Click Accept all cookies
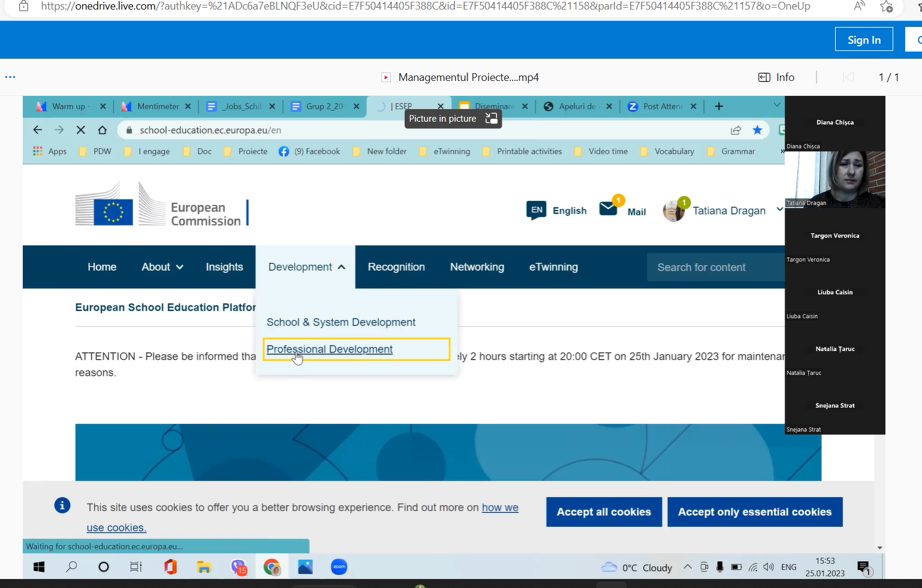This screenshot has height=588, width=922. (x=604, y=512)
